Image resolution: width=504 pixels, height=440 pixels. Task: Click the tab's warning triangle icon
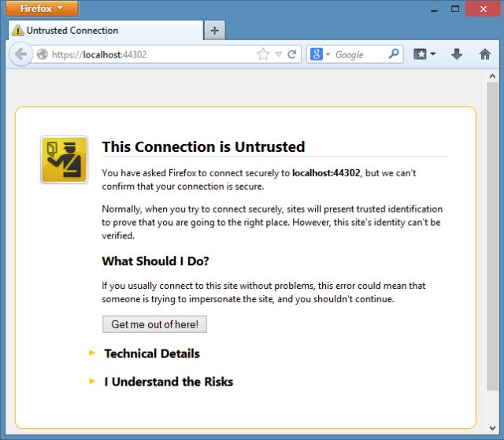point(17,31)
